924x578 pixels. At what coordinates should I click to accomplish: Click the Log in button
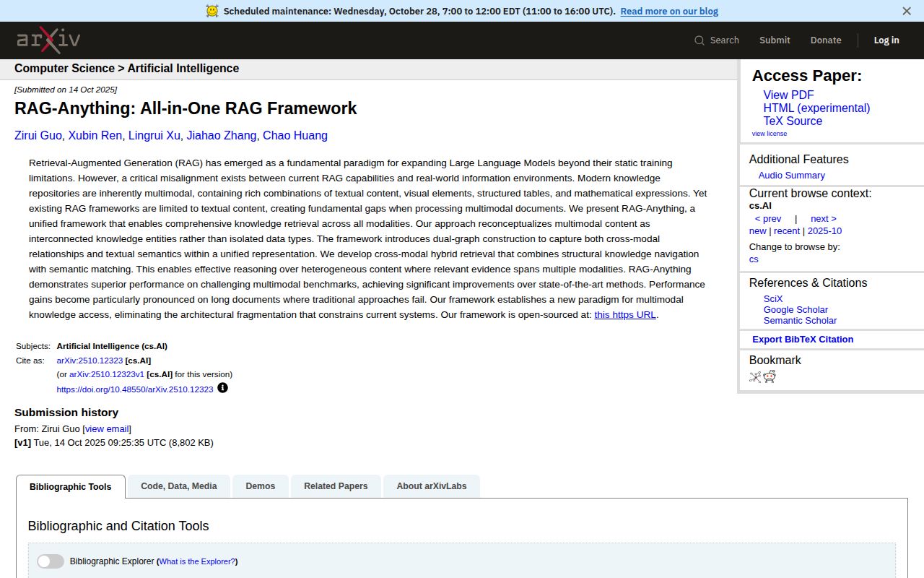886,40
